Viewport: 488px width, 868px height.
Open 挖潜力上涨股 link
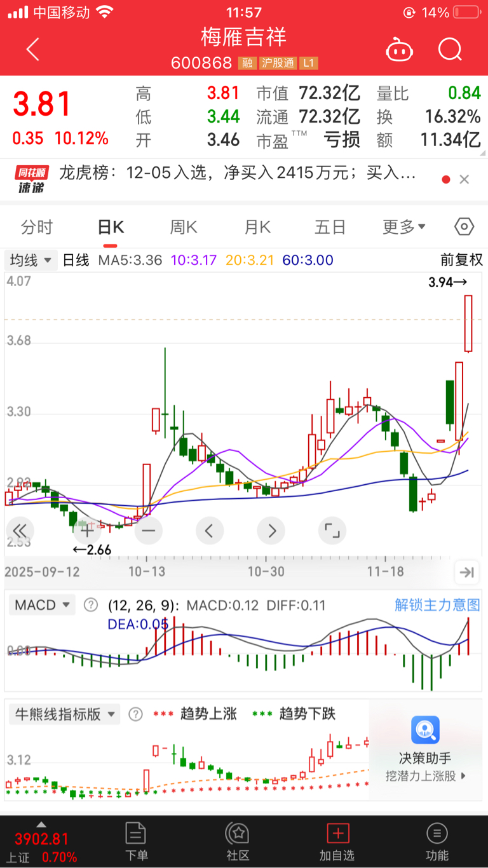click(425, 776)
